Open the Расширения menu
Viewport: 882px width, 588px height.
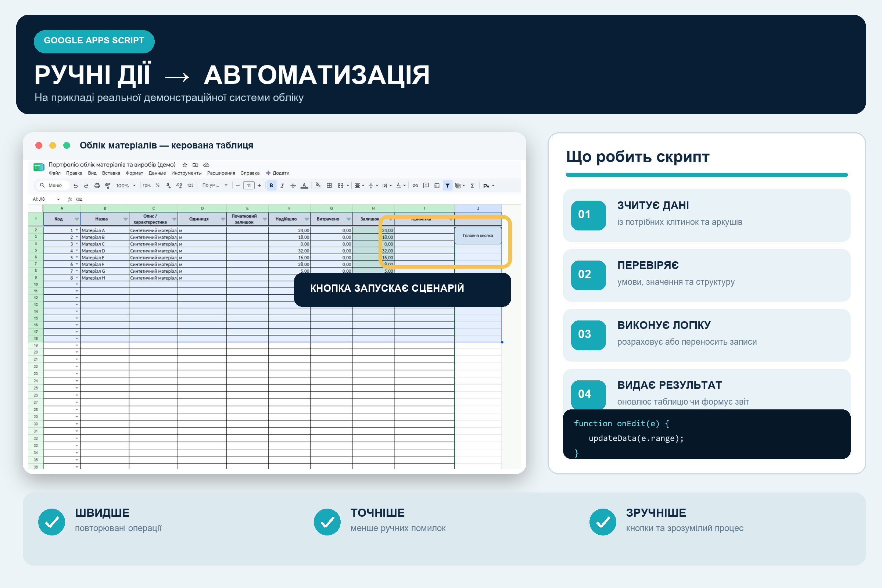[x=221, y=173]
